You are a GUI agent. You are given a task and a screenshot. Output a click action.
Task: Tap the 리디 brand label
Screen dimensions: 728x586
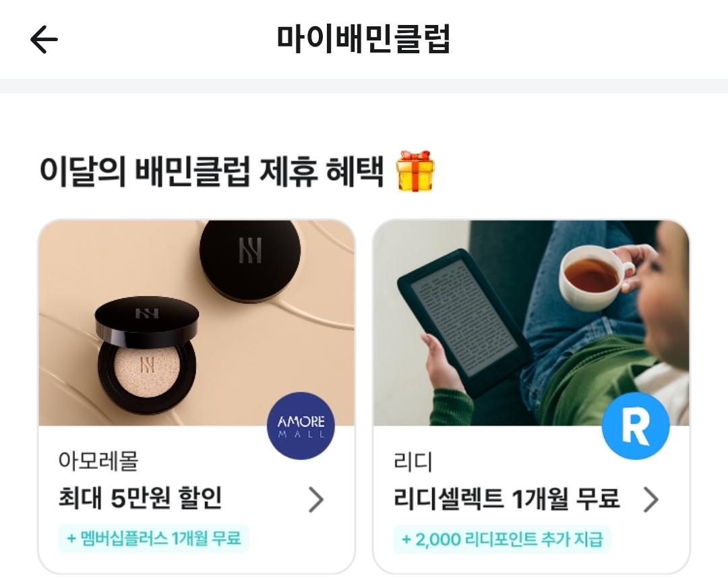pyautogui.click(x=413, y=462)
